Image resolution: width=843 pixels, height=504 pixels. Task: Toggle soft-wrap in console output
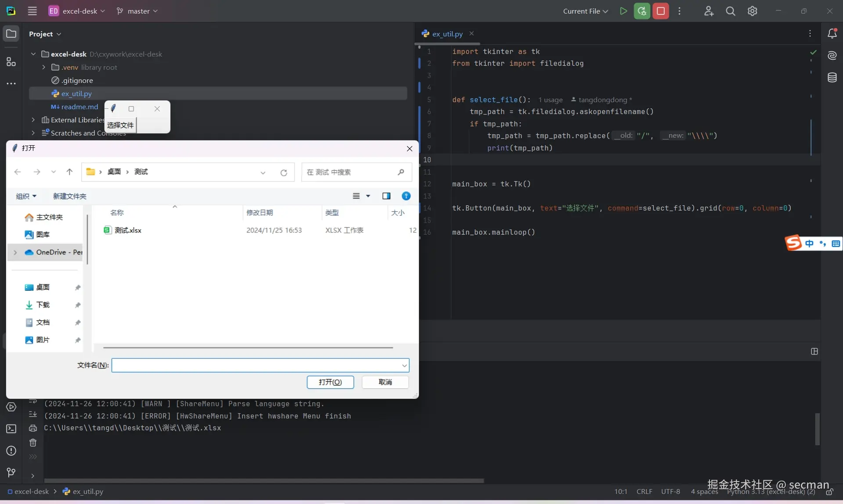coord(33,401)
